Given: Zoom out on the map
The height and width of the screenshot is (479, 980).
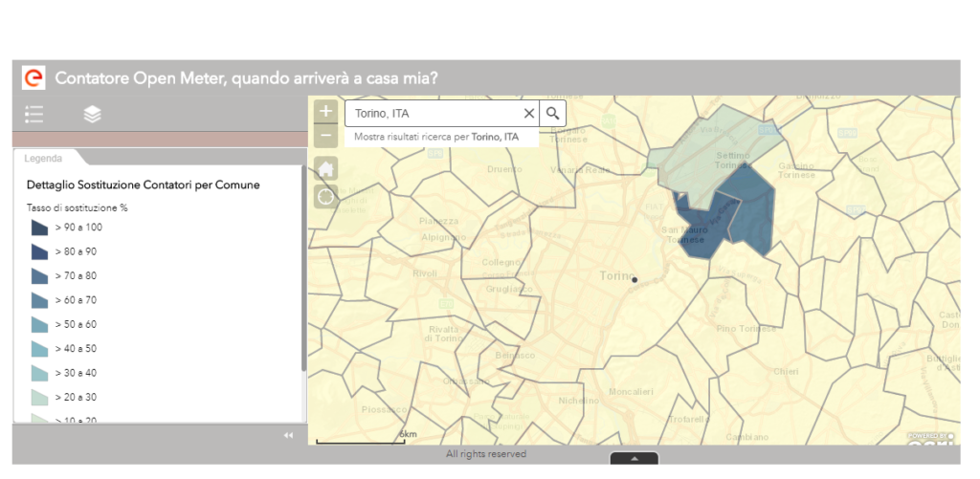Looking at the screenshot, I should pos(326,136).
